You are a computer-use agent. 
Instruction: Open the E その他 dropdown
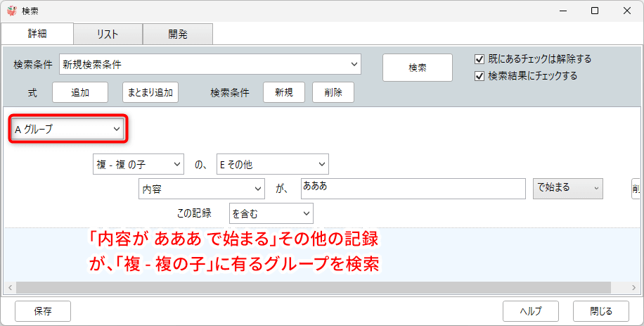coord(272,164)
